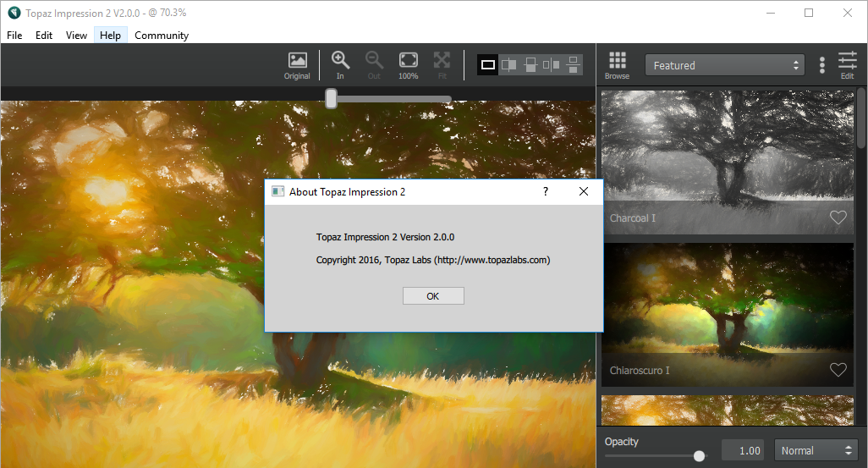Click the About dialog help question mark

(x=545, y=192)
